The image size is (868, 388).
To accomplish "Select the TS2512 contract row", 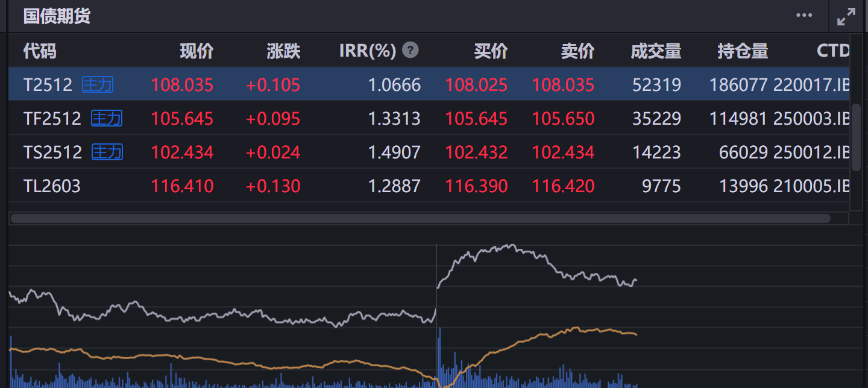I will point(429,152).
